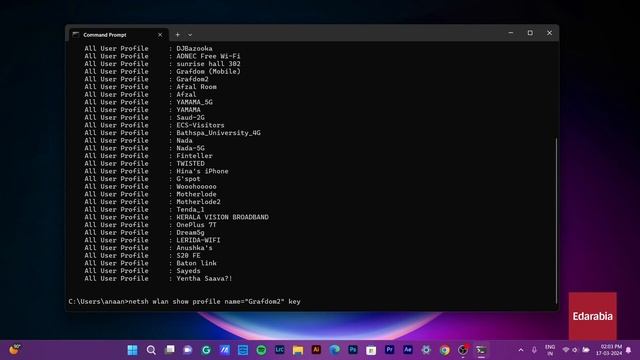
Task: Open the taskbar clock and date
Action: [x=609, y=350]
